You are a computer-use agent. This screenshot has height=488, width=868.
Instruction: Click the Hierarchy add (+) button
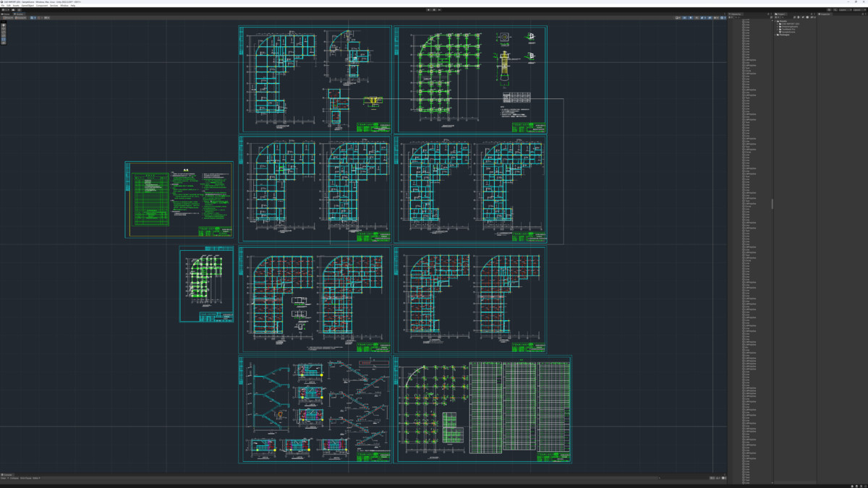(x=731, y=17)
